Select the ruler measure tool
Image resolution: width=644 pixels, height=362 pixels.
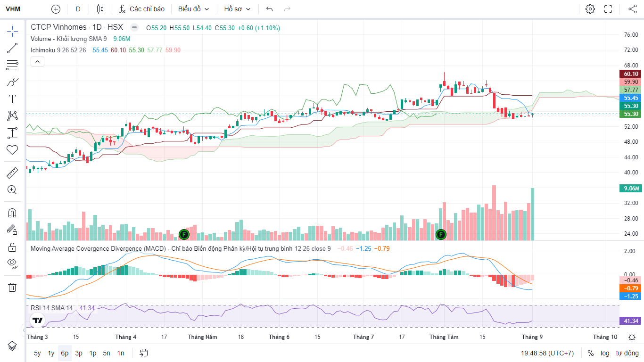coord(12,173)
